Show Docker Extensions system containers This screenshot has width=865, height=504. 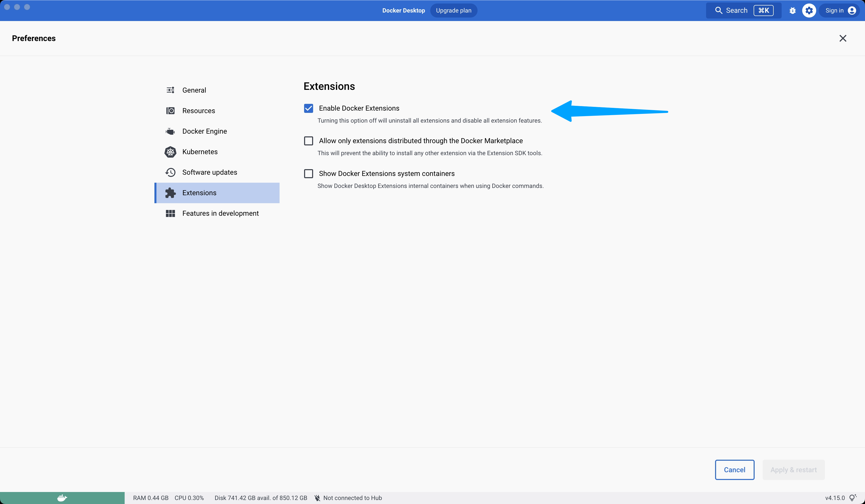click(x=308, y=173)
